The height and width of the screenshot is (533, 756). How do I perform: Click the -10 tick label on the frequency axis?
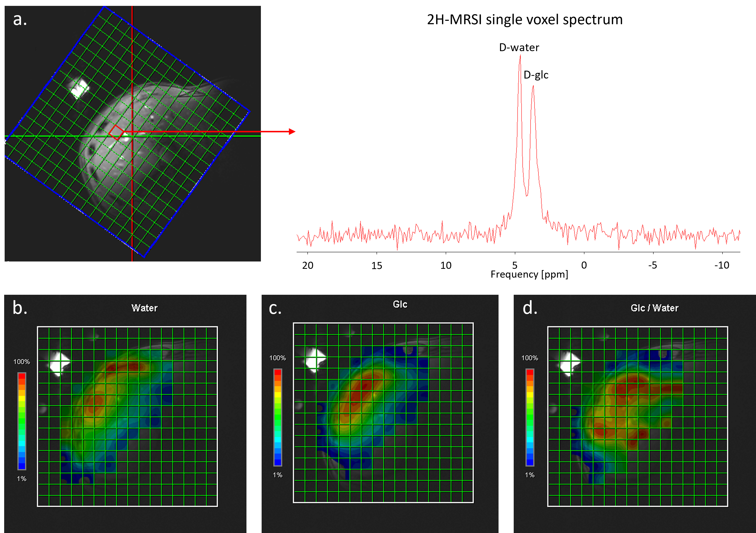[x=721, y=265]
